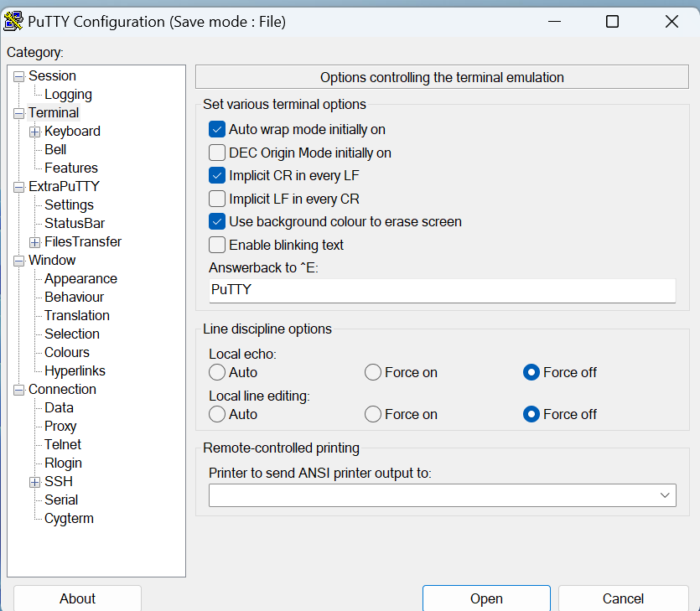Select Force on for Local line editing
Image resolution: width=700 pixels, height=611 pixels.
coord(374,414)
